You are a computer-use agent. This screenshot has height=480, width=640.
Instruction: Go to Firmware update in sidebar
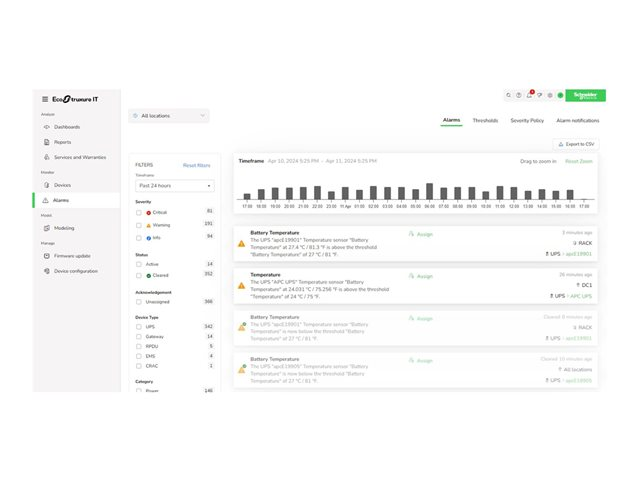pyautogui.click(x=75, y=256)
